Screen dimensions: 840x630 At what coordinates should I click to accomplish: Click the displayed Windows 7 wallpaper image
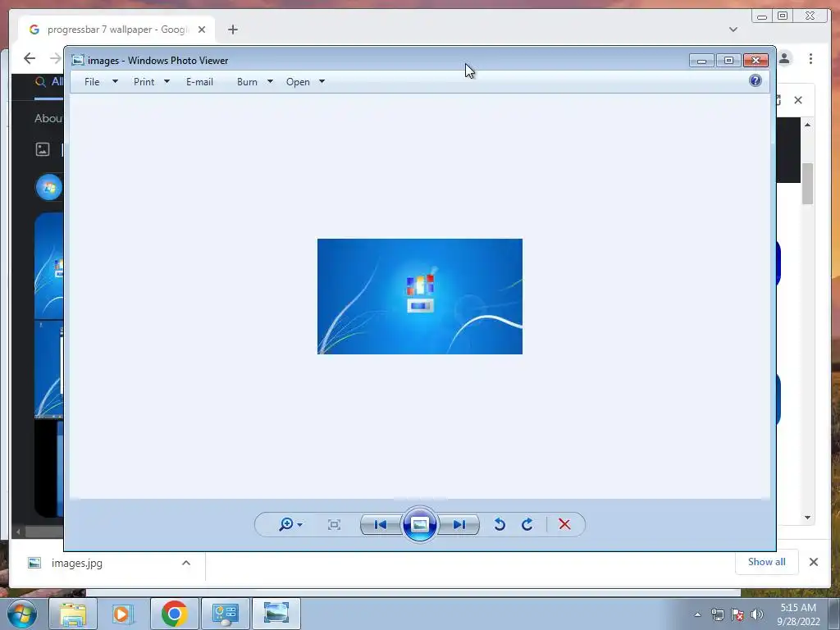coord(420,296)
